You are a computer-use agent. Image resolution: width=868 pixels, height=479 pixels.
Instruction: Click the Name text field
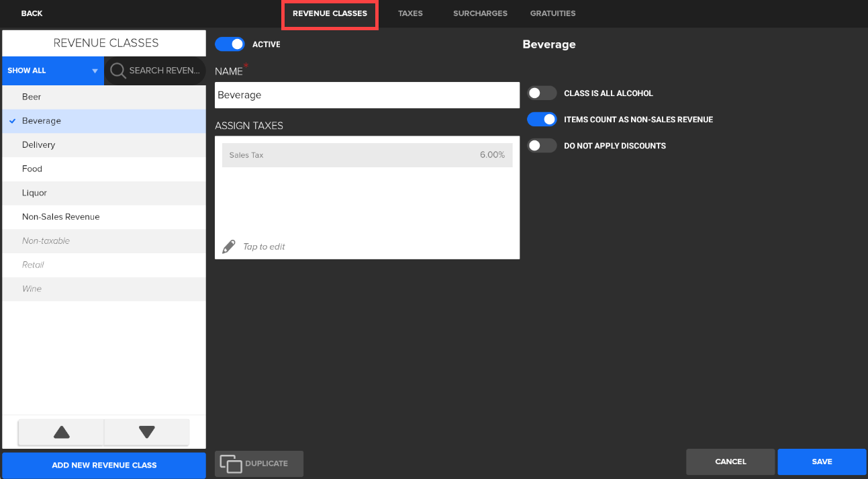pyautogui.click(x=367, y=95)
